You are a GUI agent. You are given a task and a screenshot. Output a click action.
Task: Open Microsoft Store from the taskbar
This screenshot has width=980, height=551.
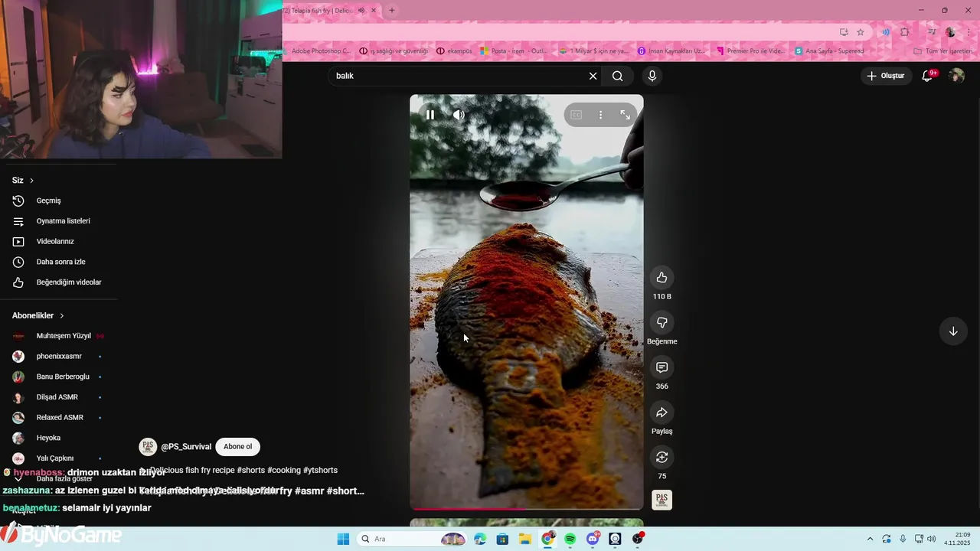pyautogui.click(x=502, y=539)
